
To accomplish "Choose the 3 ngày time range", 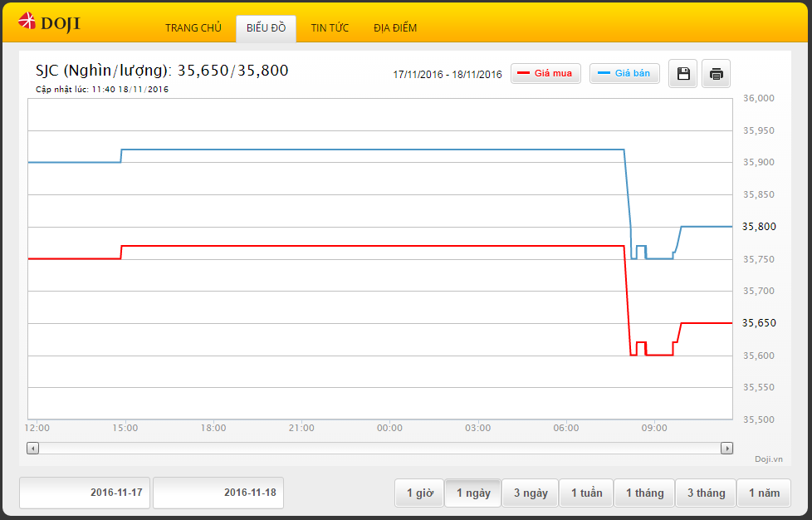I will coord(531,493).
